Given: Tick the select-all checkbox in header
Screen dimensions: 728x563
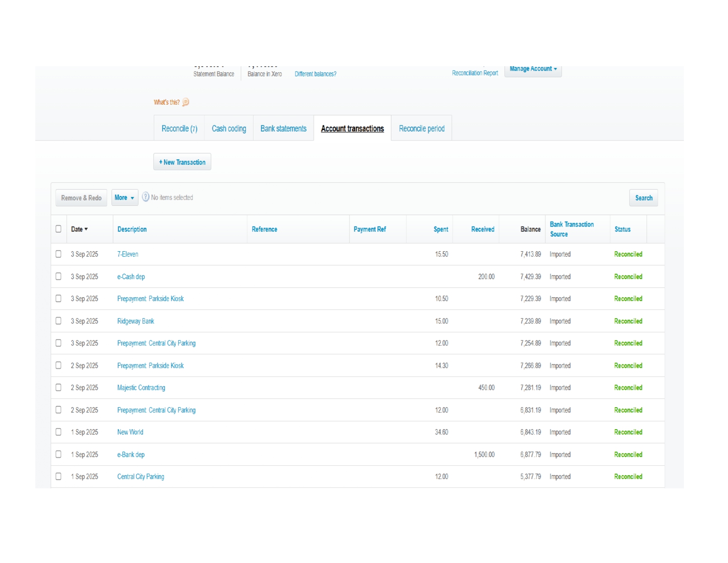Looking at the screenshot, I should [x=58, y=229].
